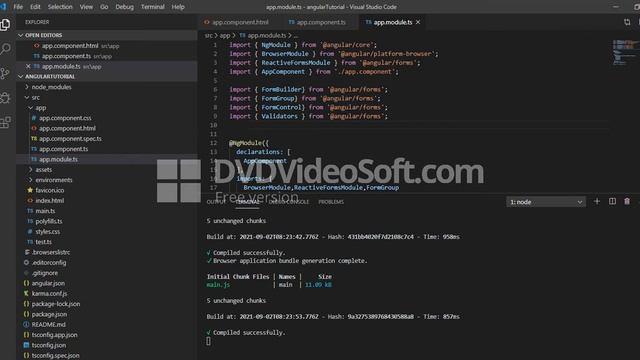Open the Selection menu
The width and height of the screenshot is (640, 360).
point(60,7)
